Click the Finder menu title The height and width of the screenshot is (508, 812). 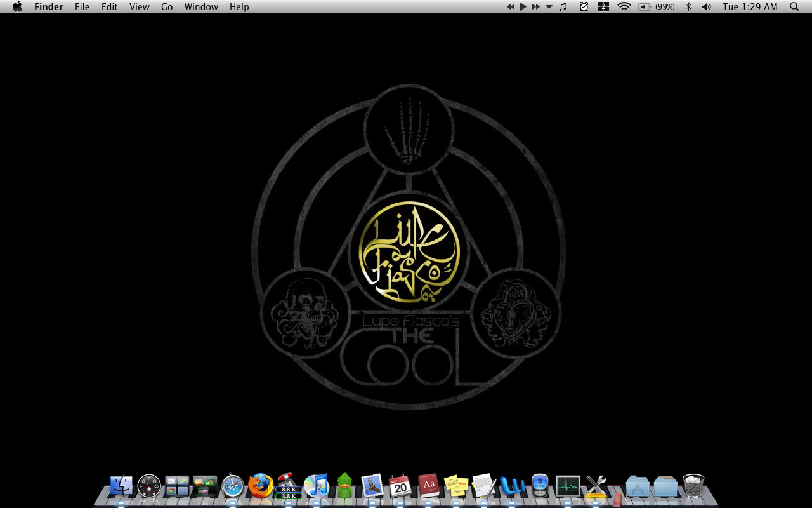(49, 7)
